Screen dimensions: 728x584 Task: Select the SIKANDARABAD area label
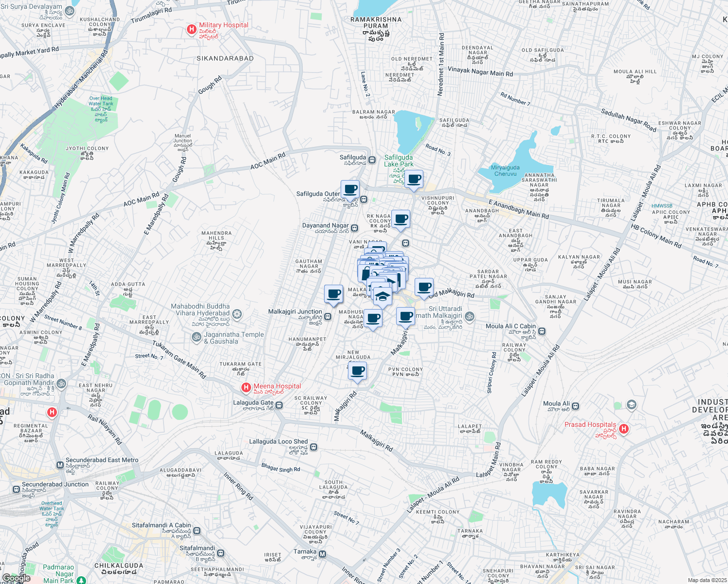click(225, 58)
